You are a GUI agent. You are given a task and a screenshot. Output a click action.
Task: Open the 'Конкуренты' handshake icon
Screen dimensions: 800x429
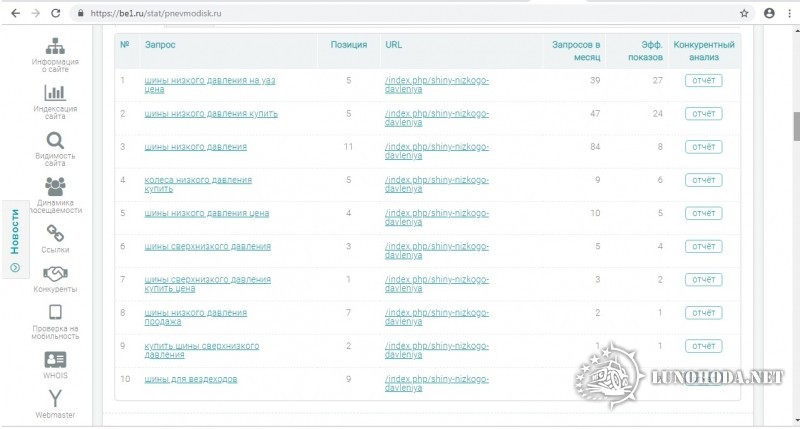(x=55, y=273)
